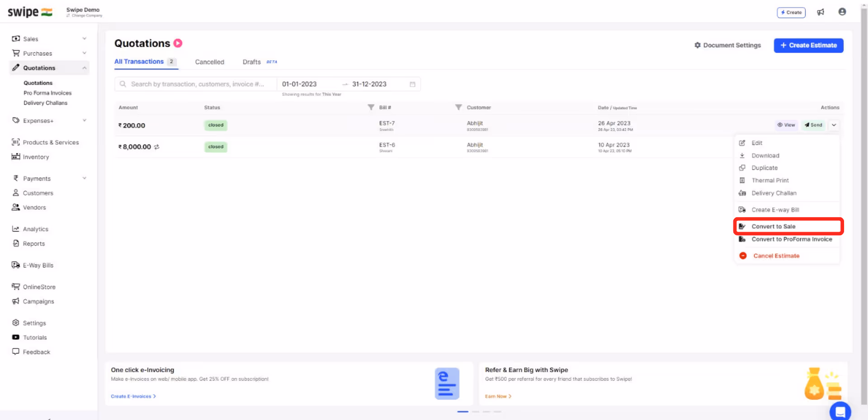The image size is (868, 420).
Task: Play the Quotations tutorial video icon
Action: coord(178,43)
